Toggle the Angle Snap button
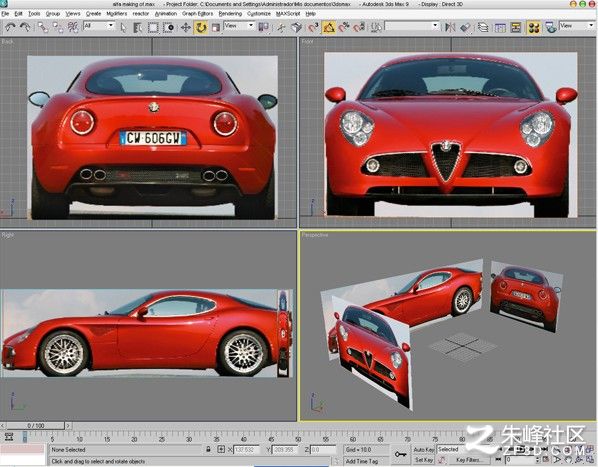 pyautogui.click(x=329, y=27)
